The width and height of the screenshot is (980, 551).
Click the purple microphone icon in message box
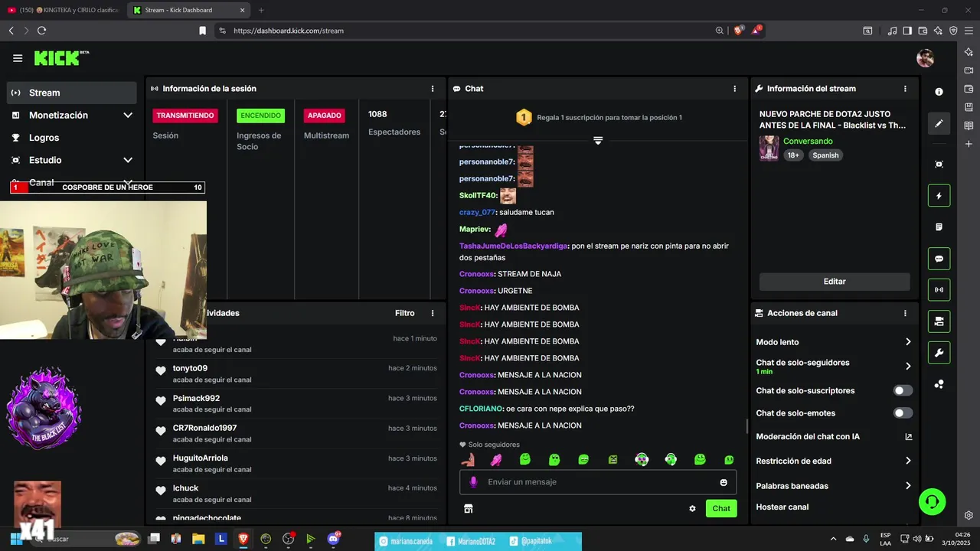473,482
